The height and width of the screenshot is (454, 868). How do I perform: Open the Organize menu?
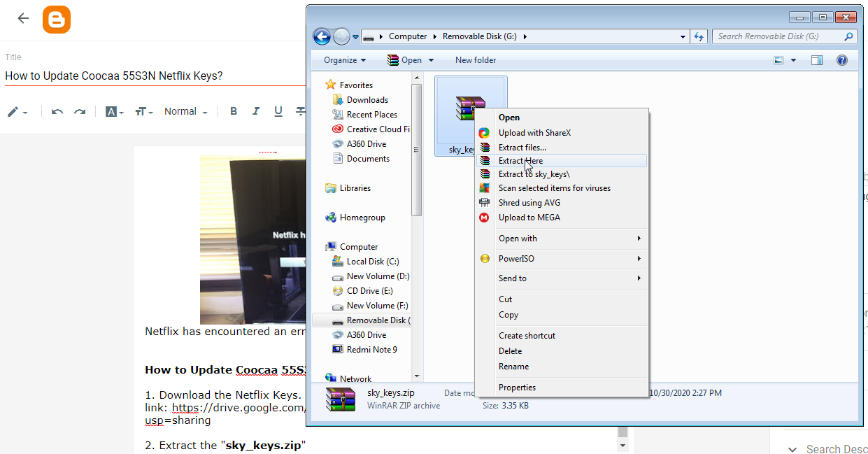pyautogui.click(x=345, y=60)
